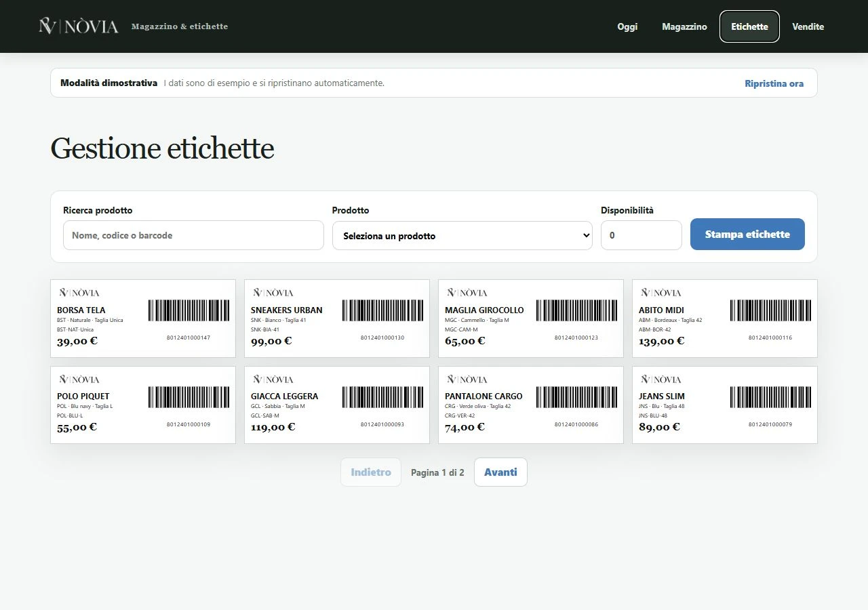Click the JEANS SLIM product name
Screen dimensions: 868x610
[662, 396]
